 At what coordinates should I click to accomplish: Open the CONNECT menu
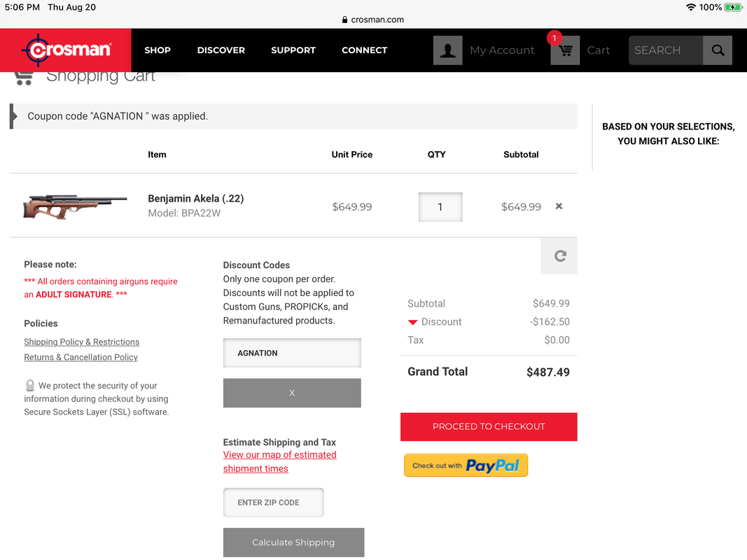[365, 50]
